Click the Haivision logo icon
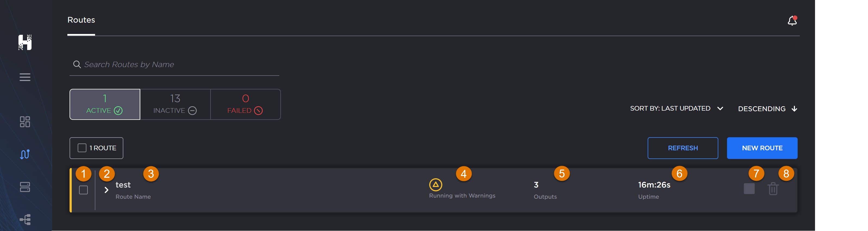868x231 pixels. coord(25,42)
